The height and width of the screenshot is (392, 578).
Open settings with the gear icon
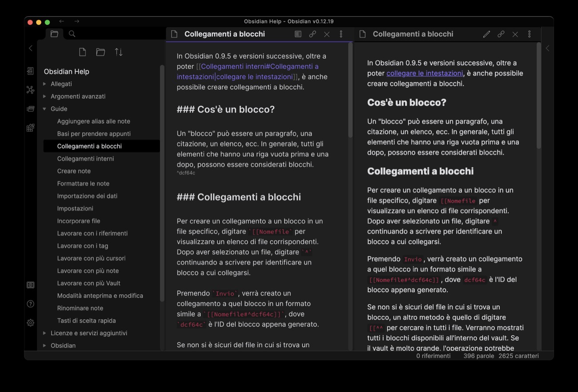(30, 323)
